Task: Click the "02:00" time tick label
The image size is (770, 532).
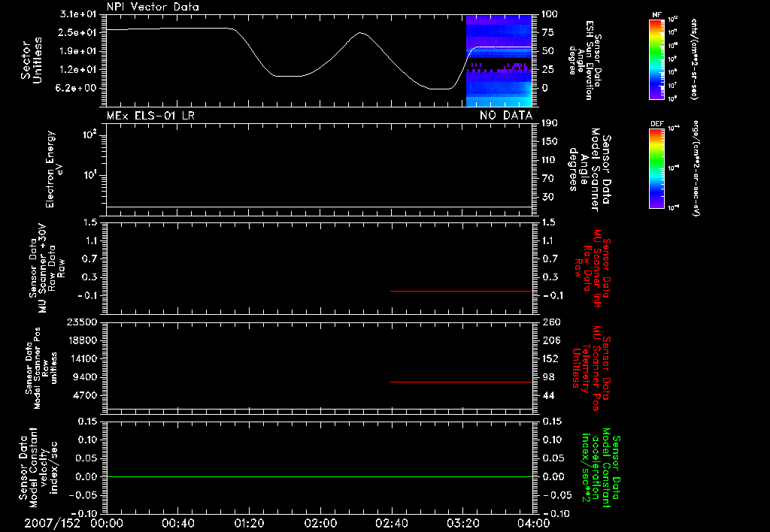Action: (320, 523)
